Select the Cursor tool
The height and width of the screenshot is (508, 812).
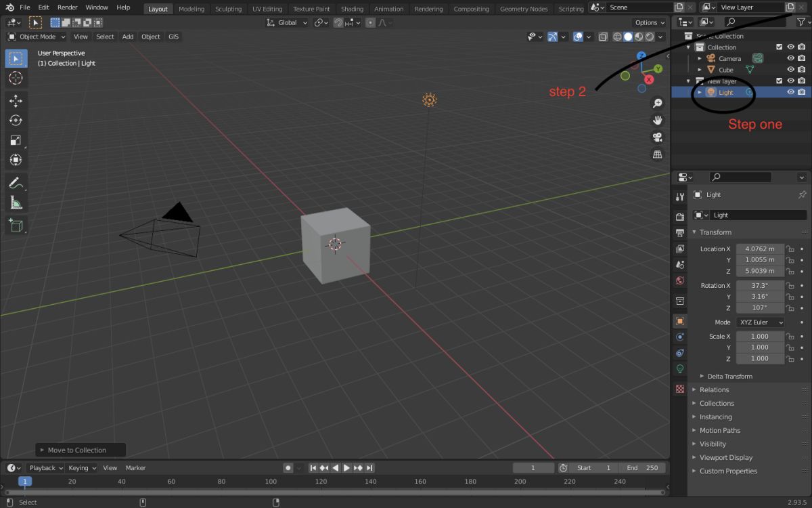pos(16,79)
